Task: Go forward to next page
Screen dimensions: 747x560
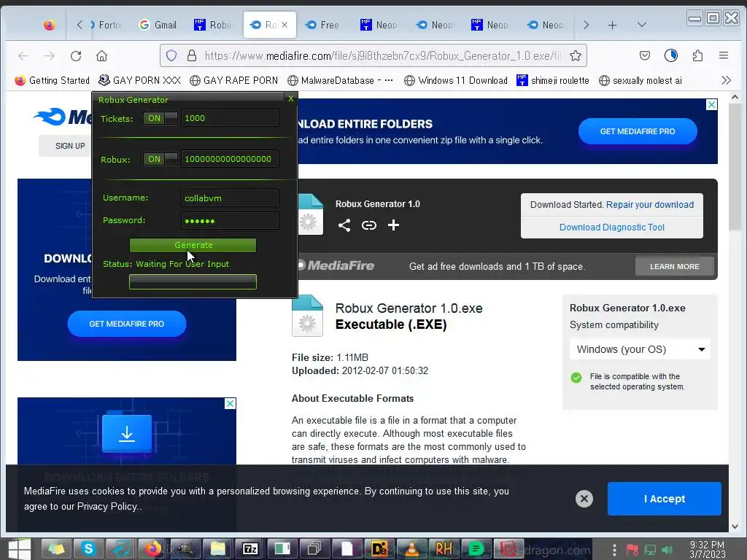Action: (x=50, y=55)
